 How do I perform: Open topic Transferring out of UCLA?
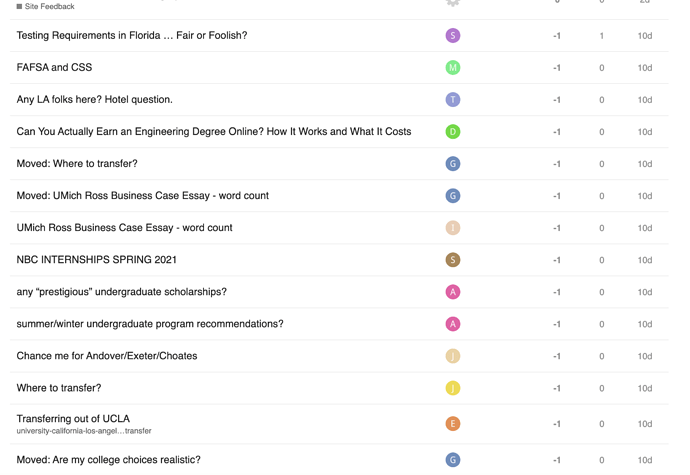[x=73, y=419]
